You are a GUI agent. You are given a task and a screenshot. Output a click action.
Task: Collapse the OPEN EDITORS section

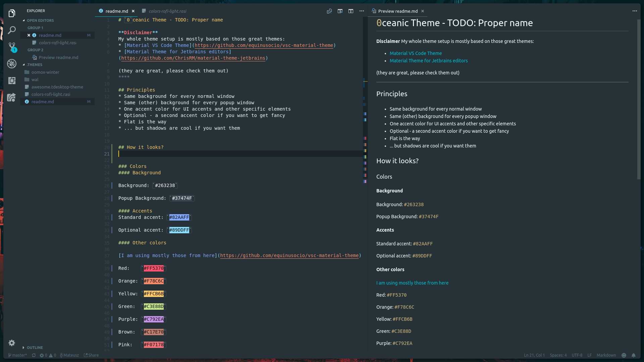click(x=40, y=20)
